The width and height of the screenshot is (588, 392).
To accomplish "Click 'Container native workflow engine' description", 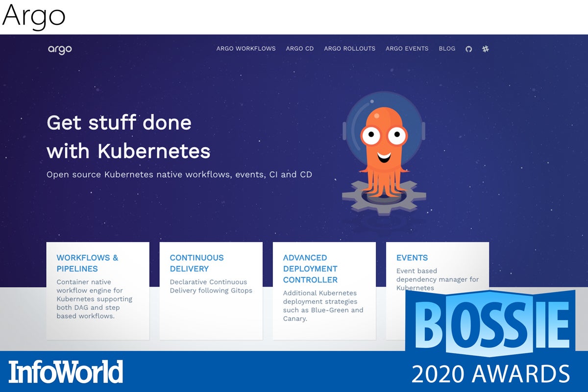I will [95, 299].
